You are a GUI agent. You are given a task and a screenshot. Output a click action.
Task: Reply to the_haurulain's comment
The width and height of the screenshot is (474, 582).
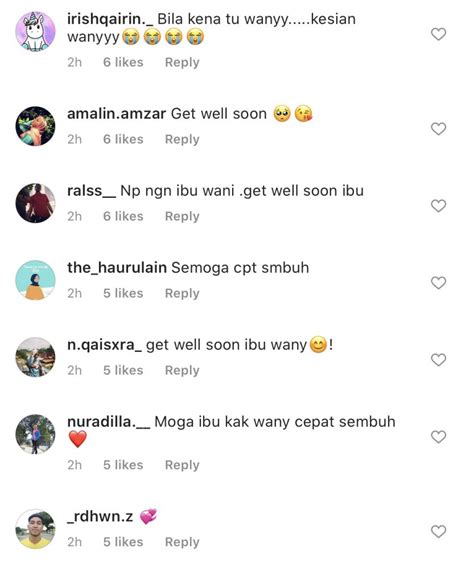(x=182, y=294)
